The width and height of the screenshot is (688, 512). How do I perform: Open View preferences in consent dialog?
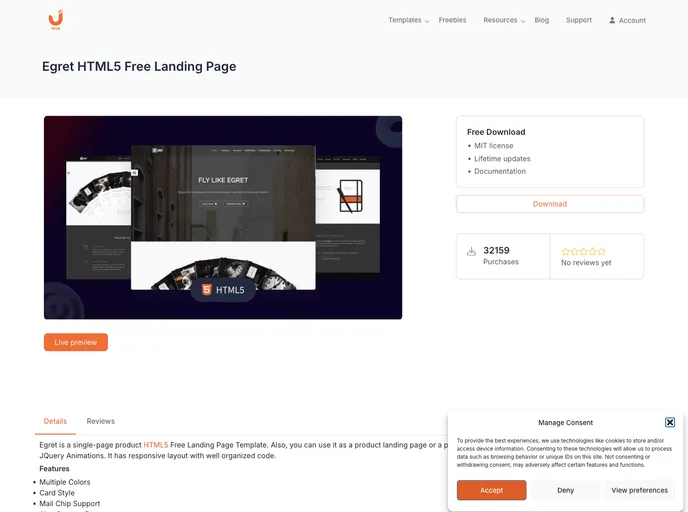(639, 490)
